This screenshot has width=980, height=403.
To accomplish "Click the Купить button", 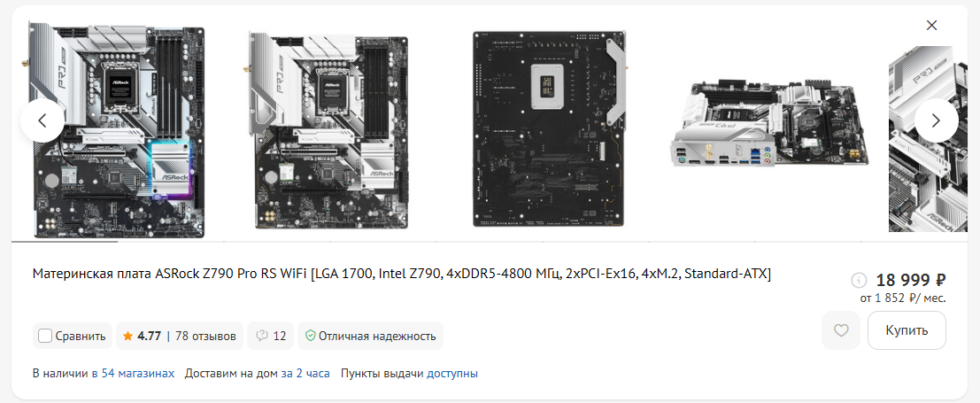I will [907, 330].
